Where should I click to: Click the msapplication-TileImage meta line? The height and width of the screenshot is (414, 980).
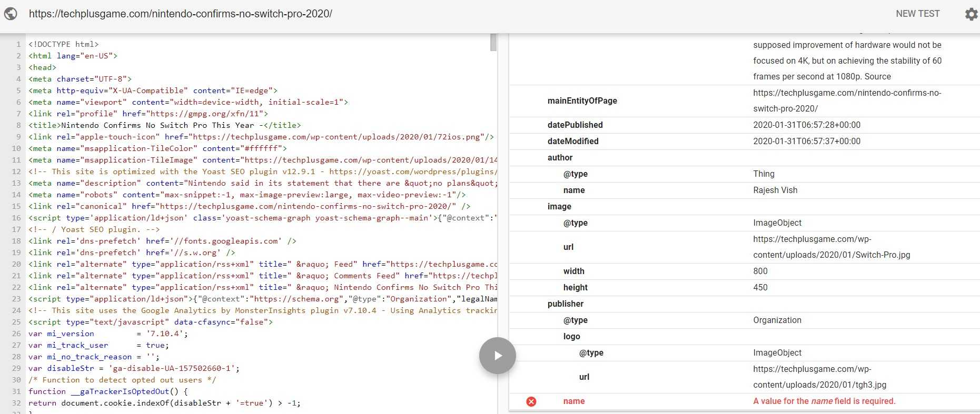coord(263,160)
